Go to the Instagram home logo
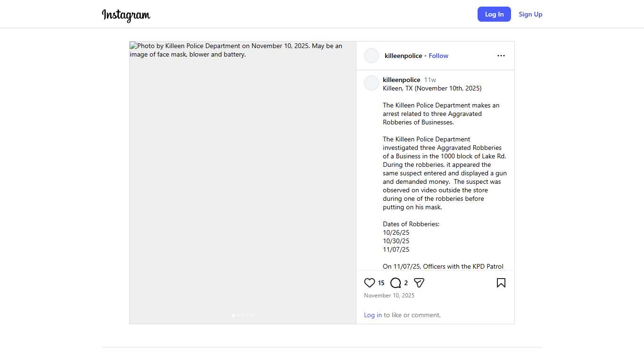 click(x=126, y=15)
